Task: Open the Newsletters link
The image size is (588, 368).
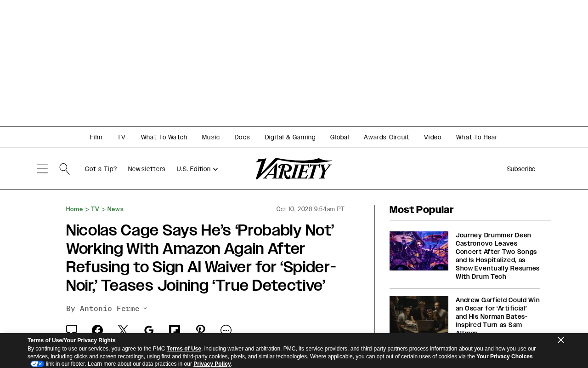Action: click(x=147, y=169)
